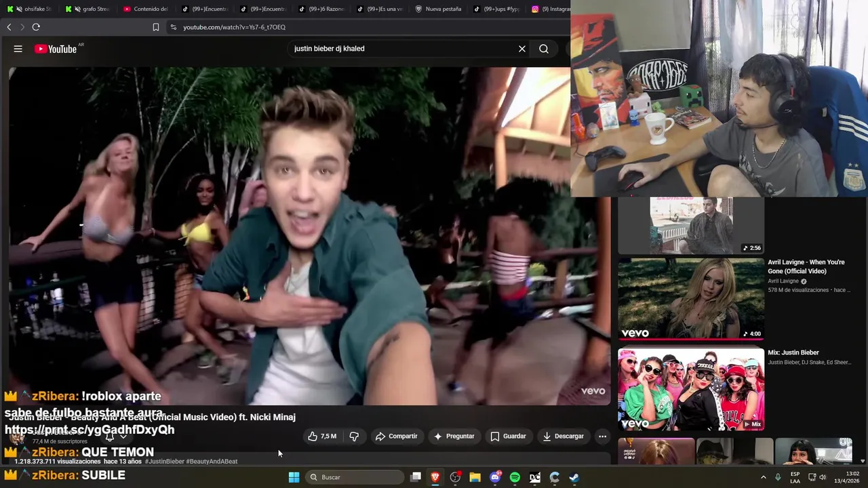The image size is (868, 488).
Task: Open the suggested video with 2:56 duration
Action: point(690,225)
